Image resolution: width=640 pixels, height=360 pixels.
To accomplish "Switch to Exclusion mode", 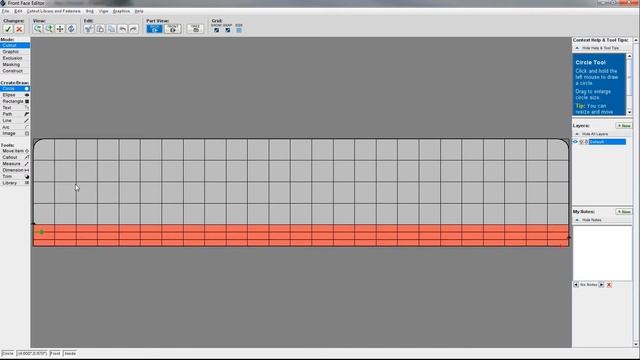I will pyautogui.click(x=15, y=58).
